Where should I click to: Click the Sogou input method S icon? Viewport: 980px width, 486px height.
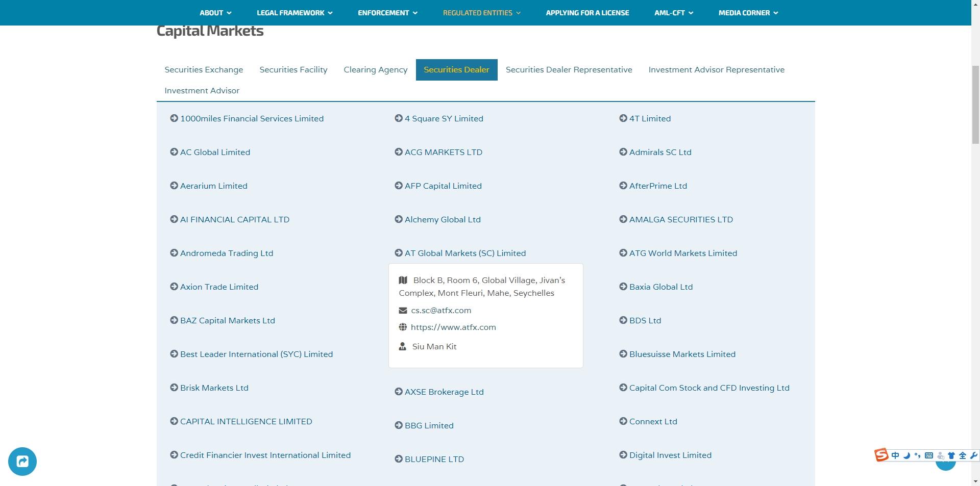tap(881, 455)
